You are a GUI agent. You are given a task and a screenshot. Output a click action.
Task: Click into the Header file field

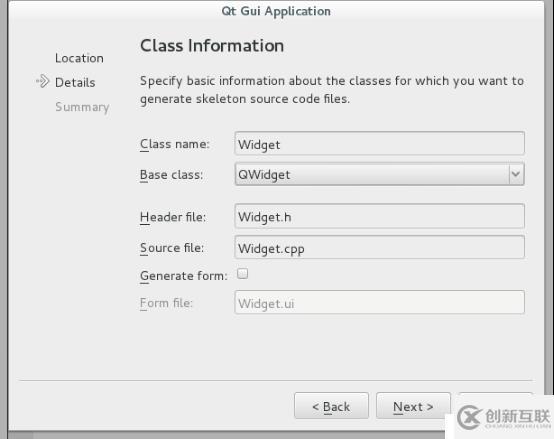coord(379,216)
